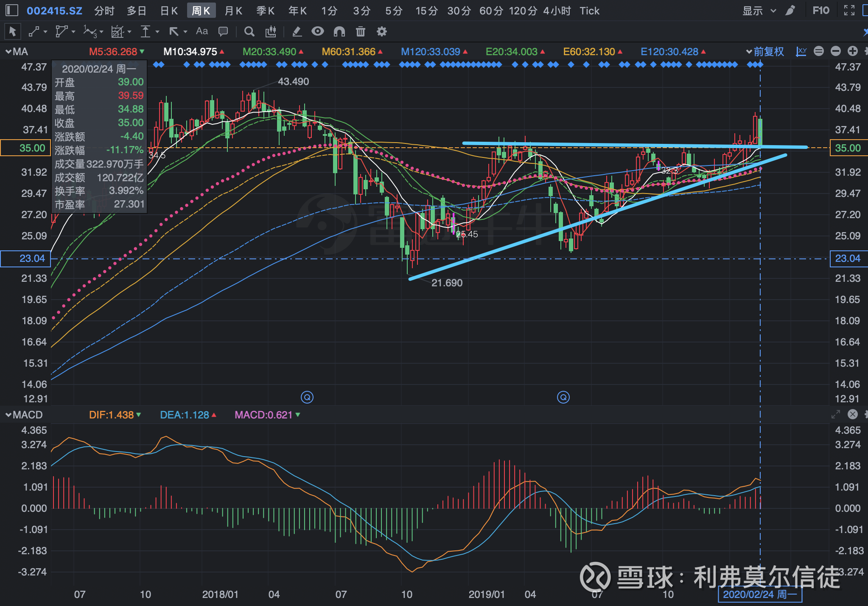Select the 30分 period
The image size is (868, 606).
(x=459, y=11)
